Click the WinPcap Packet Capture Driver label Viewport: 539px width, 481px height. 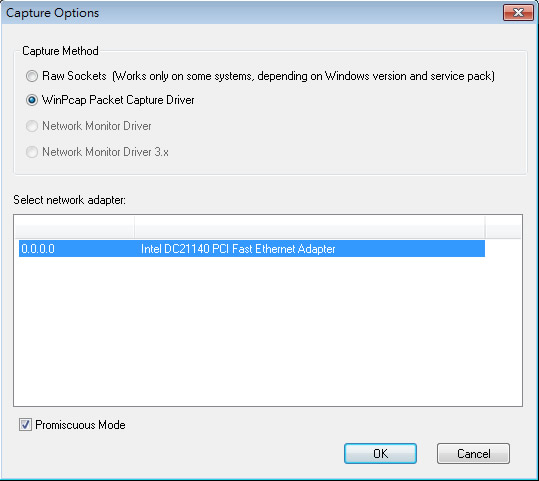118,100
